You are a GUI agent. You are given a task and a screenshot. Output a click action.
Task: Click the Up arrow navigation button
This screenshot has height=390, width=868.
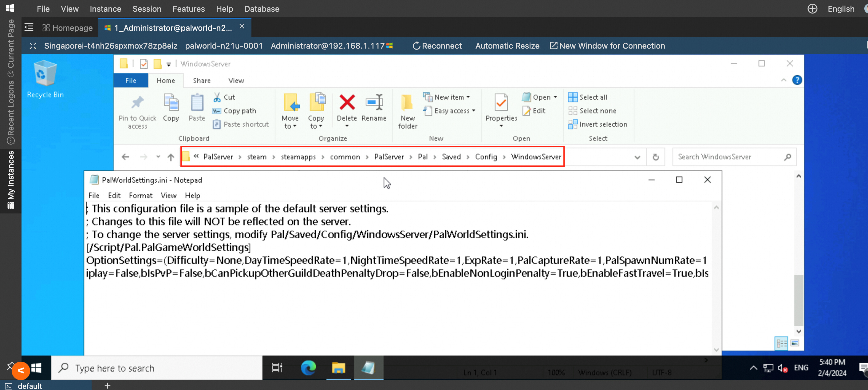[171, 157]
